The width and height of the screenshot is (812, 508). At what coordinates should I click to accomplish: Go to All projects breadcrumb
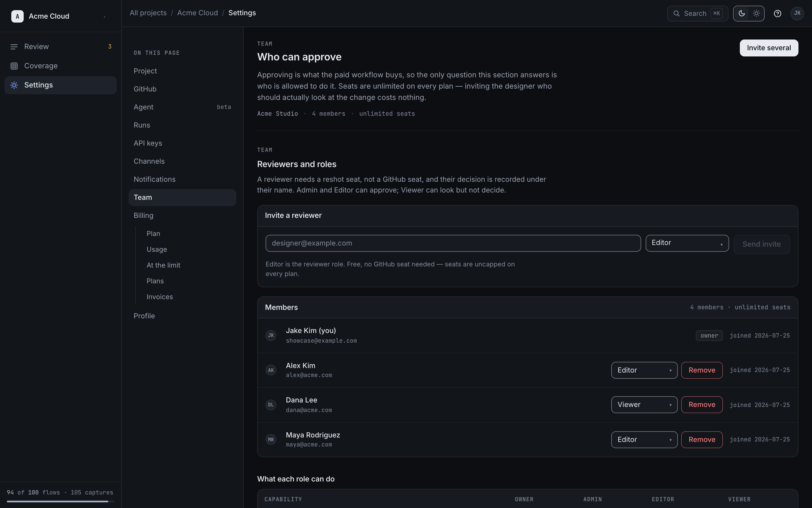click(148, 13)
